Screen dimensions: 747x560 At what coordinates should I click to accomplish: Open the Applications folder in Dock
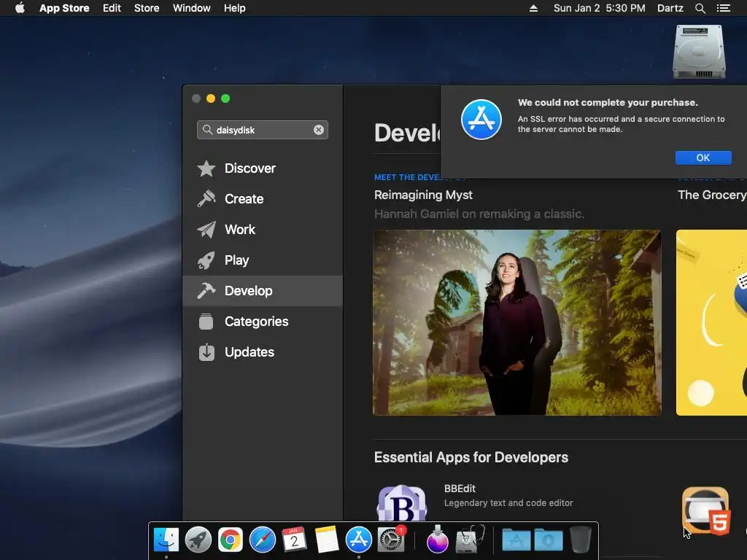click(516, 540)
